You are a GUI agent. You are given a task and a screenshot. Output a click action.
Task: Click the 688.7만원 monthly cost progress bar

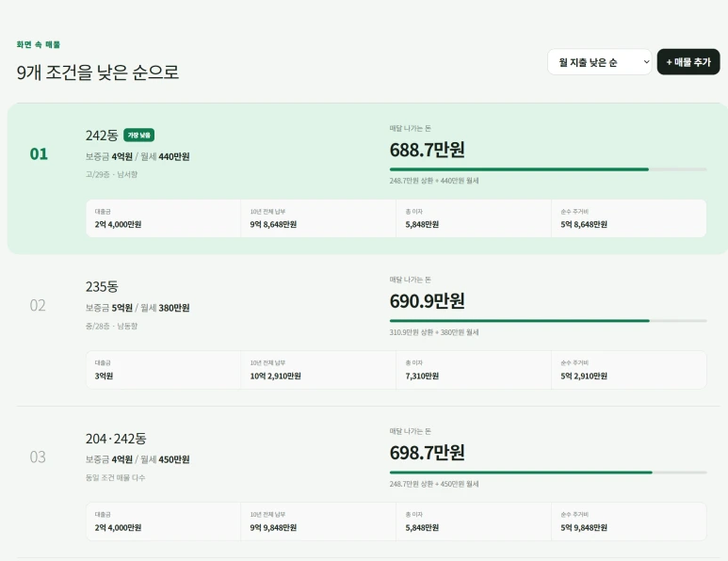tap(548, 169)
